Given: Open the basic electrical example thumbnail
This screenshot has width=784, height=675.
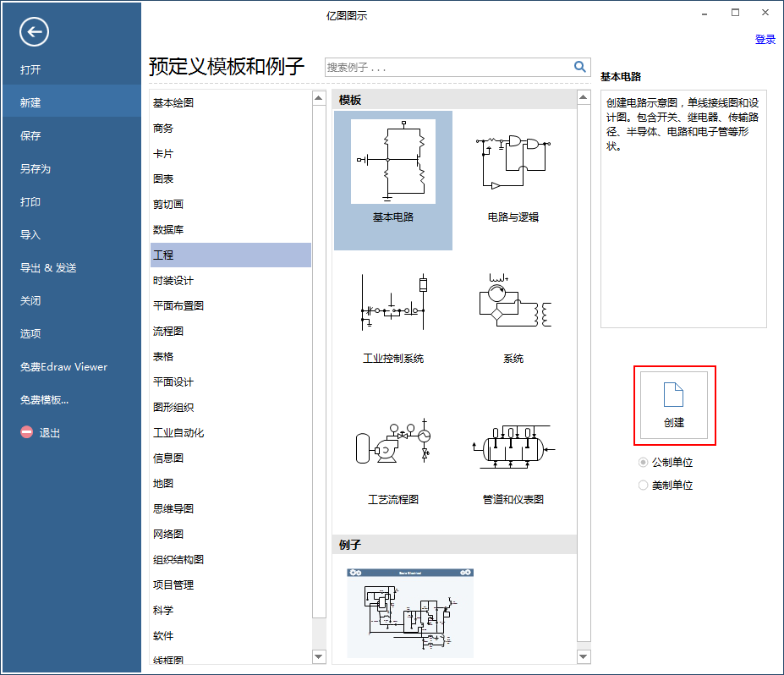Looking at the screenshot, I should pos(410,612).
